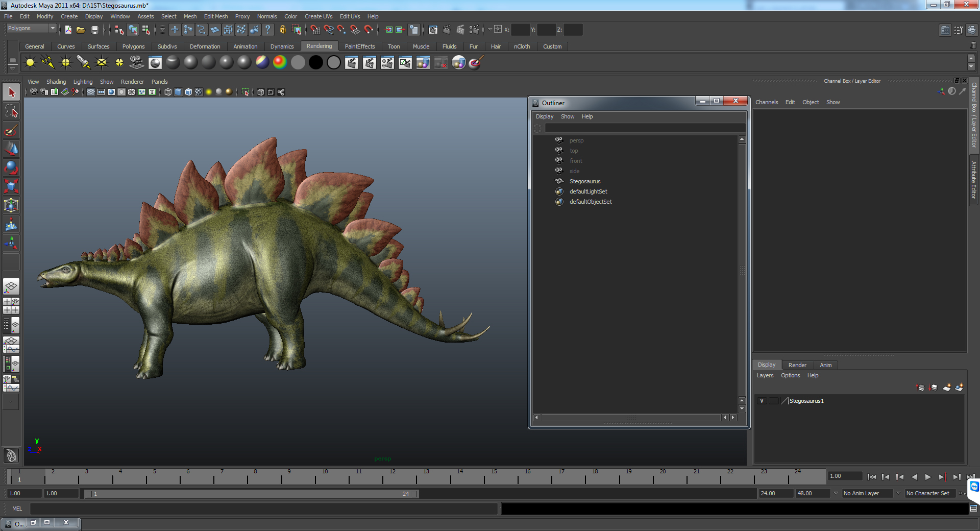Create a directional light from shelf
Screen dimensions: 980x531
[48, 63]
